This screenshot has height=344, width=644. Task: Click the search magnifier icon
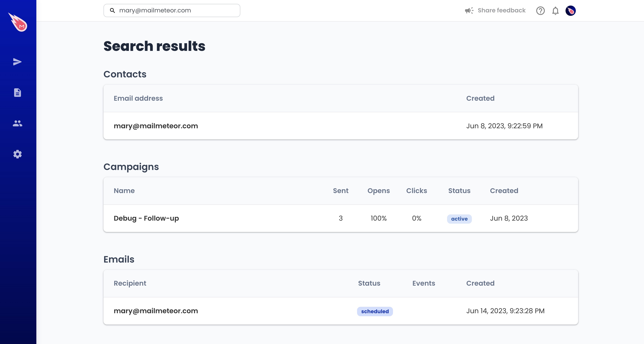pyautogui.click(x=112, y=10)
